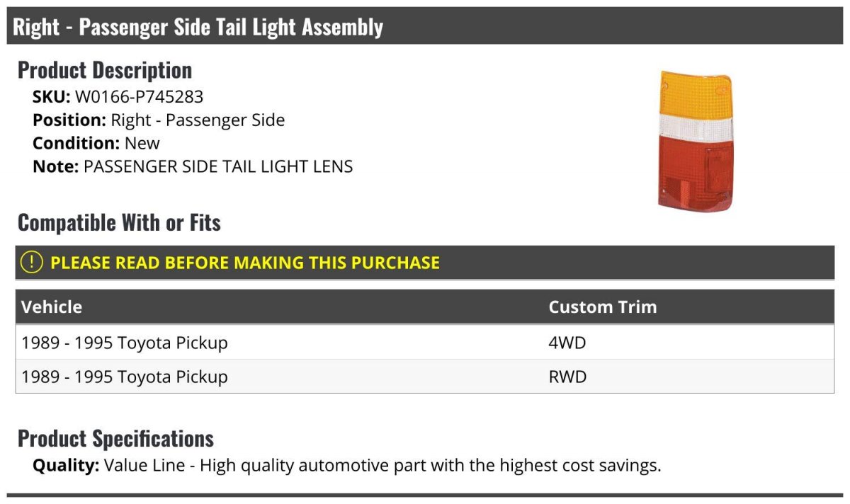Click the amber section of tail light image

[x=693, y=93]
